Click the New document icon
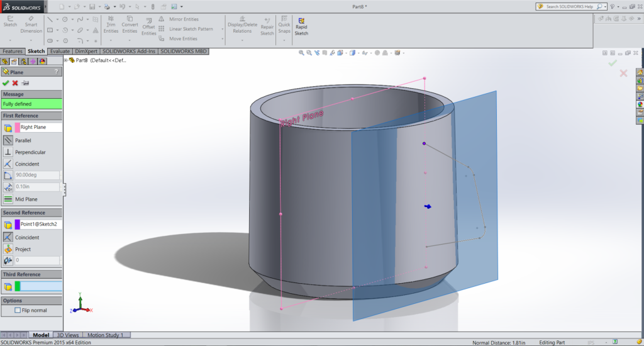Viewport: 644px width, 346px height. tap(62, 6)
